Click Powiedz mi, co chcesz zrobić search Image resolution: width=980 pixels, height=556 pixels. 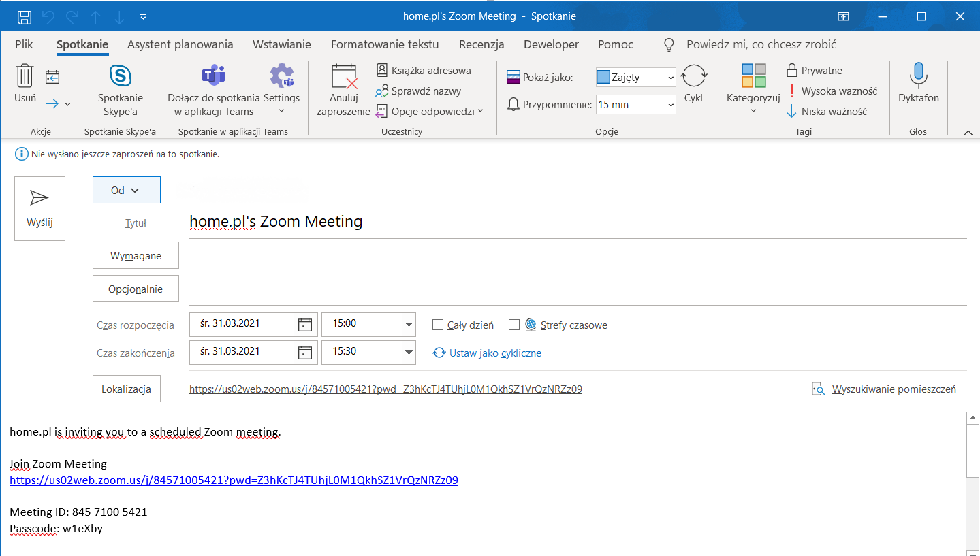pyautogui.click(x=761, y=44)
